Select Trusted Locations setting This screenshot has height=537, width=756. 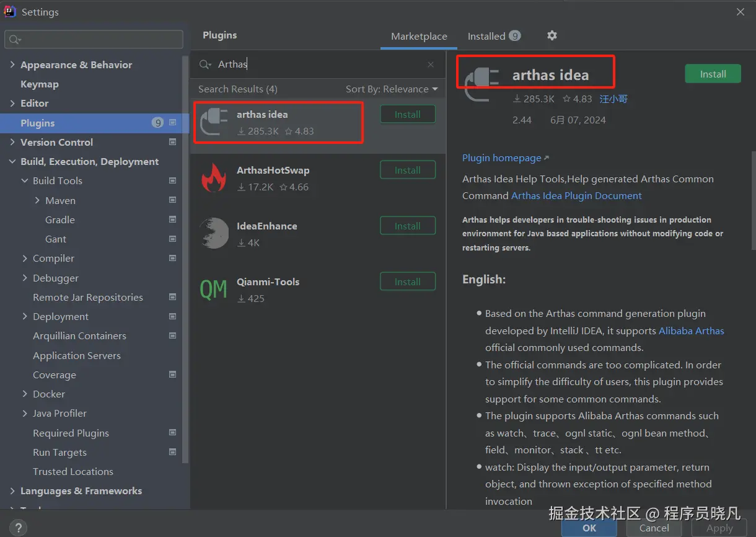click(73, 471)
